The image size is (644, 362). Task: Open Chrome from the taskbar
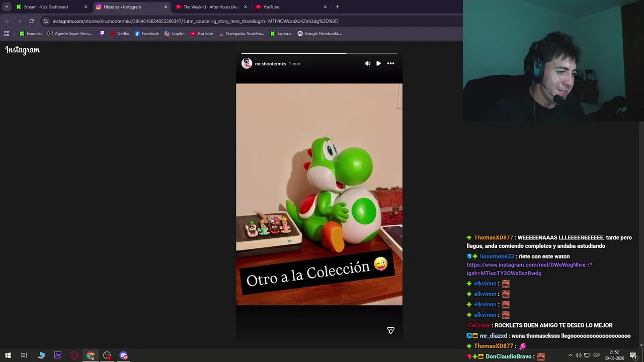click(91, 355)
